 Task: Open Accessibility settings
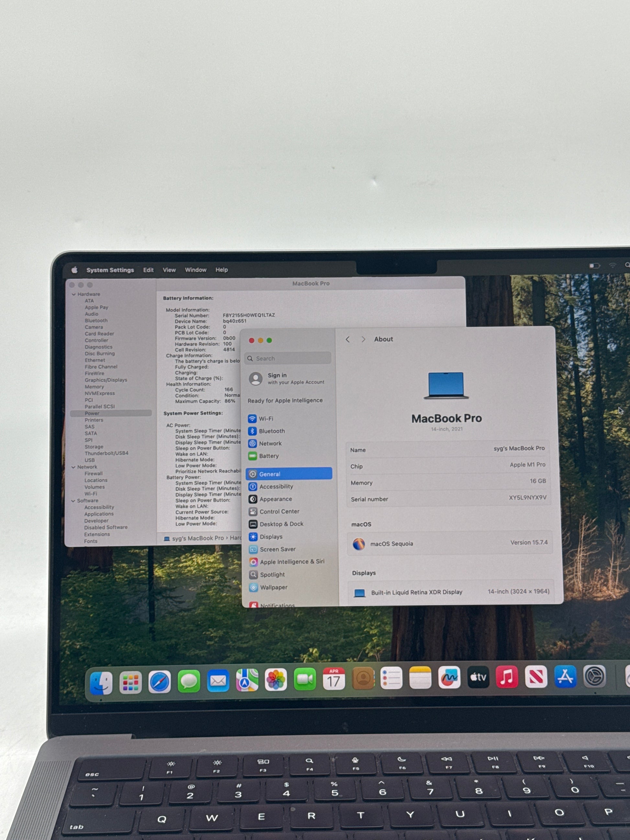click(276, 487)
